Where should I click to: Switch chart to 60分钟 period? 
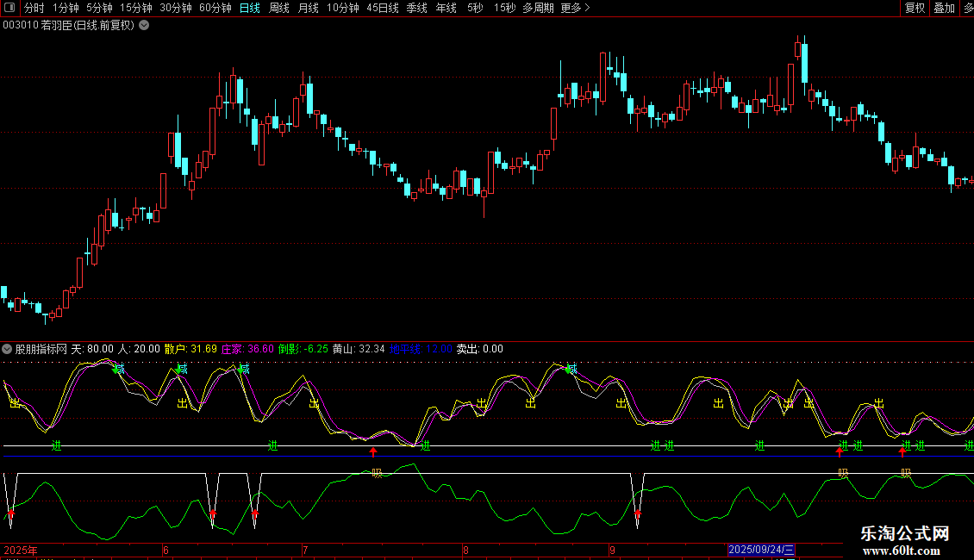tap(215, 9)
